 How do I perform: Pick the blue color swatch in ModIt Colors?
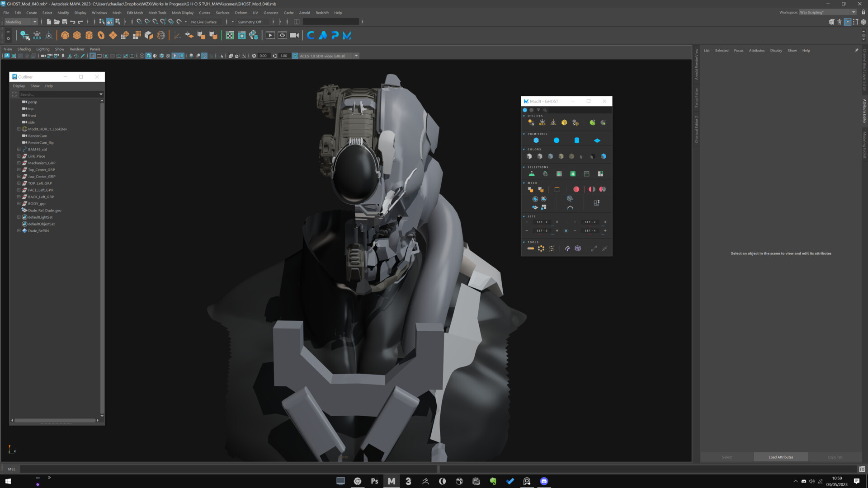coord(604,155)
